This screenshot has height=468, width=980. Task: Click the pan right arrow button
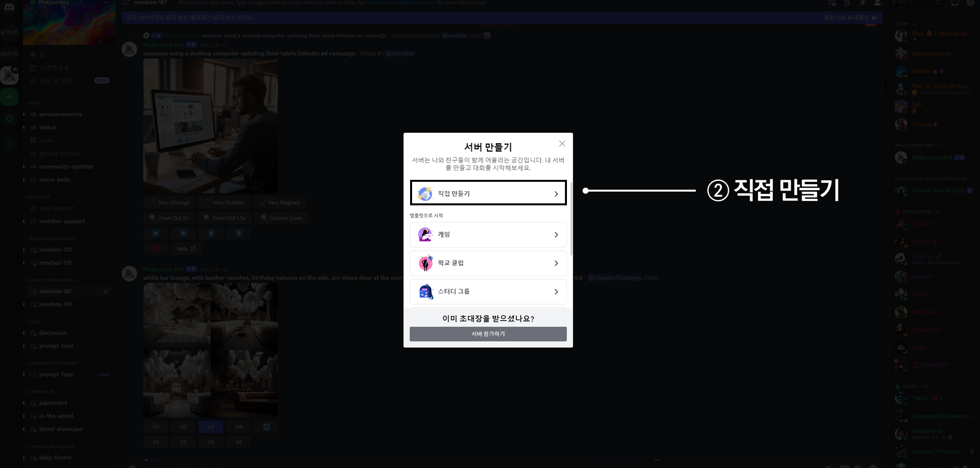pos(183,233)
